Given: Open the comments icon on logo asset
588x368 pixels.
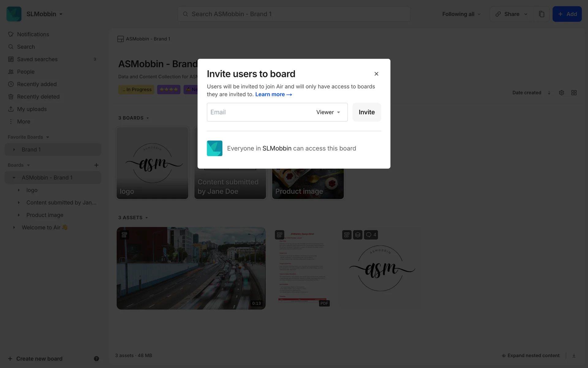Looking at the screenshot, I should [x=371, y=235].
